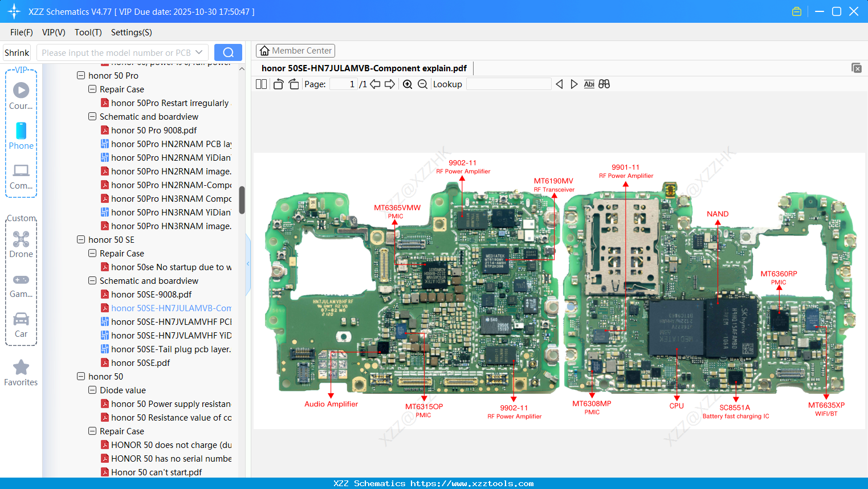Zoom in on the PDF
Screen dimensions: 868x489
407,84
